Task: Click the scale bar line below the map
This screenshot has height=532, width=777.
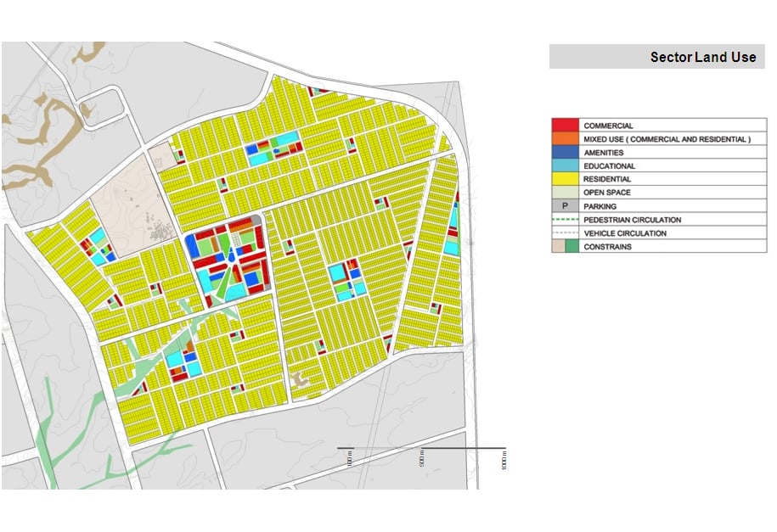Action: click(x=422, y=448)
